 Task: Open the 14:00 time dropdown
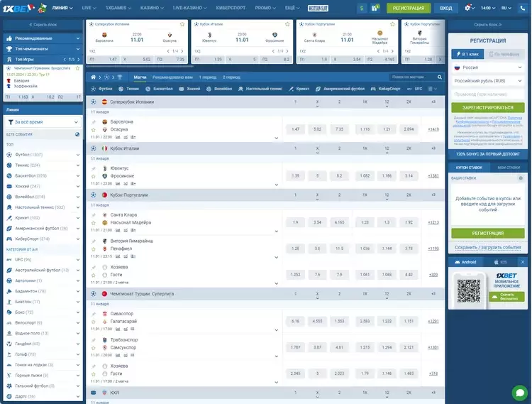point(488,8)
